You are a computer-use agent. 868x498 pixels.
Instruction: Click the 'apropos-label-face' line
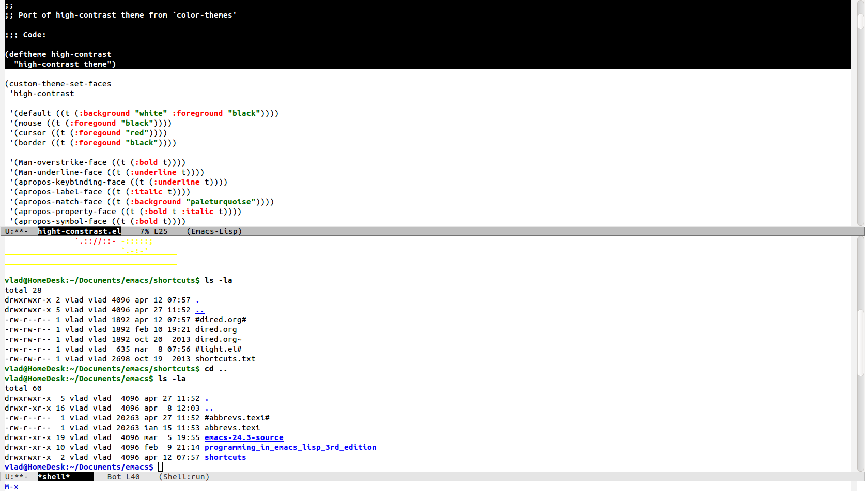tap(100, 192)
